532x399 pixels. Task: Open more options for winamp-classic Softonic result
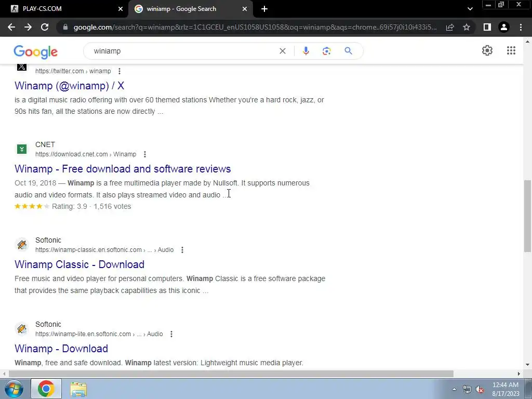click(182, 250)
